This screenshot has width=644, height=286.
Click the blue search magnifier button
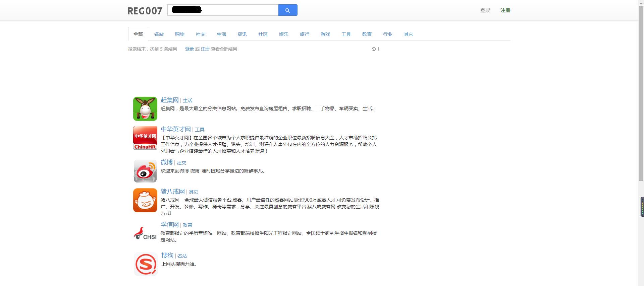288,10
